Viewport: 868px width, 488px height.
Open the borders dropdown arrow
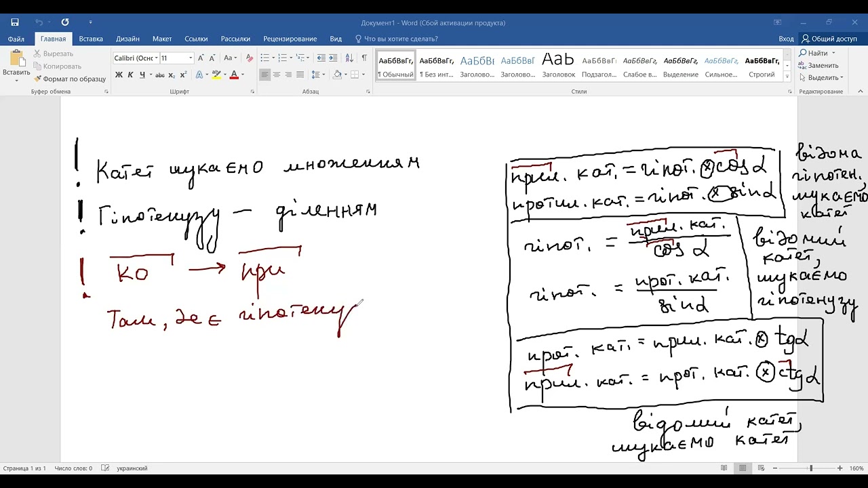click(364, 75)
